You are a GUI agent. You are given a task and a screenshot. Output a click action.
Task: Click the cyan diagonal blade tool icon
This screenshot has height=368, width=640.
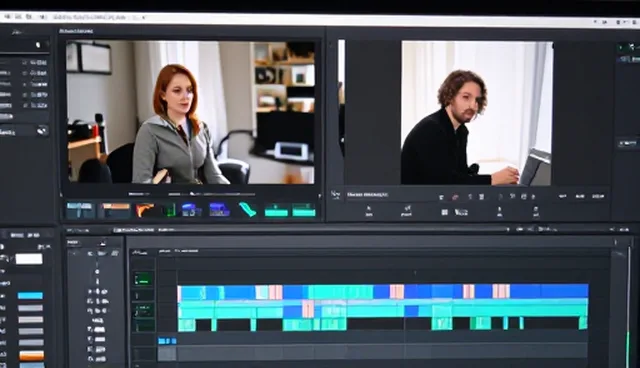247,209
